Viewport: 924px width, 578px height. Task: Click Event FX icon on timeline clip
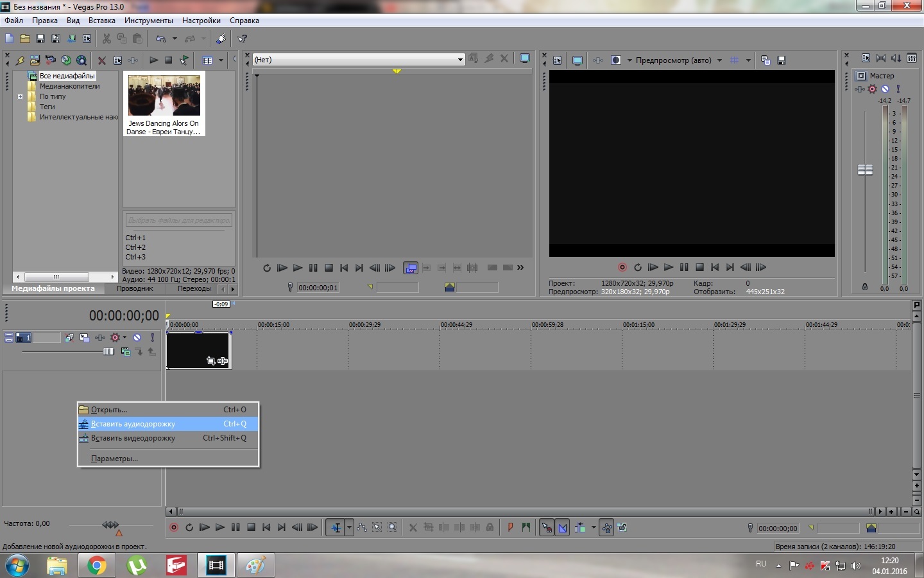tap(223, 361)
